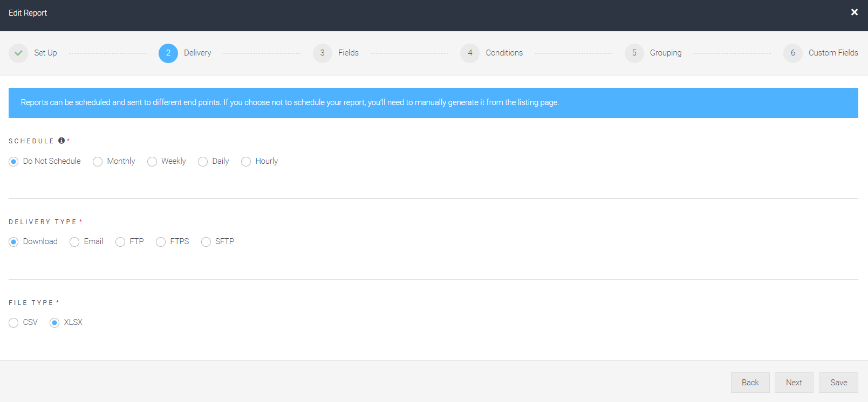
Task: Choose the Daily schedule option
Action: [x=203, y=162]
